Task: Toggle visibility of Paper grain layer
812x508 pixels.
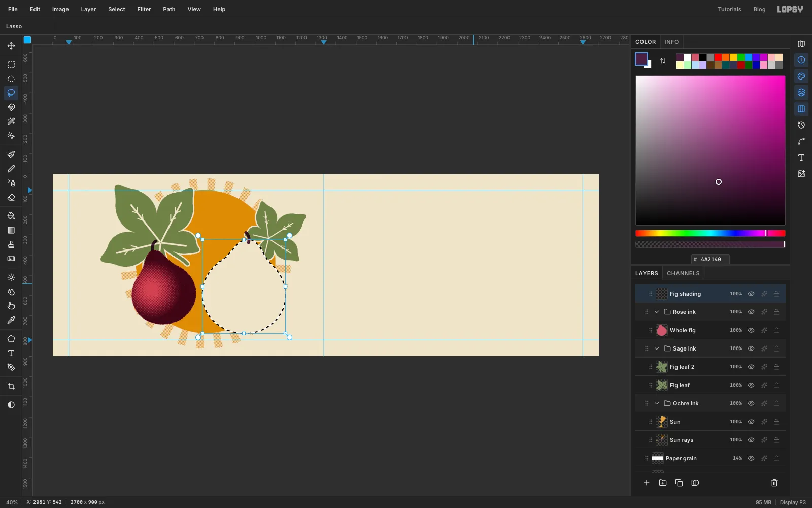Action: tap(751, 458)
